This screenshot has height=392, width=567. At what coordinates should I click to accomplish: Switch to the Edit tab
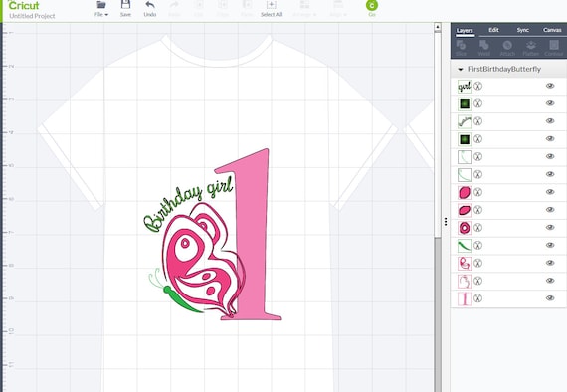click(x=493, y=30)
